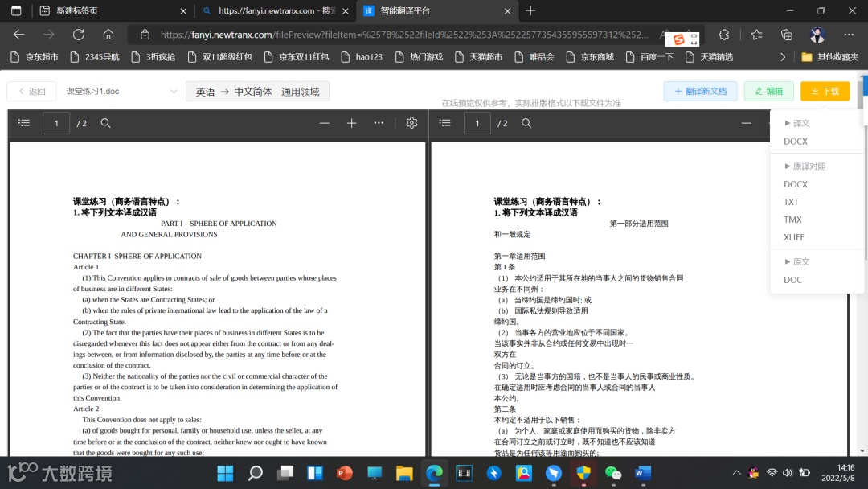868x489 pixels.
Task: Collapse the 译文 section in download menu
Action: click(x=797, y=123)
